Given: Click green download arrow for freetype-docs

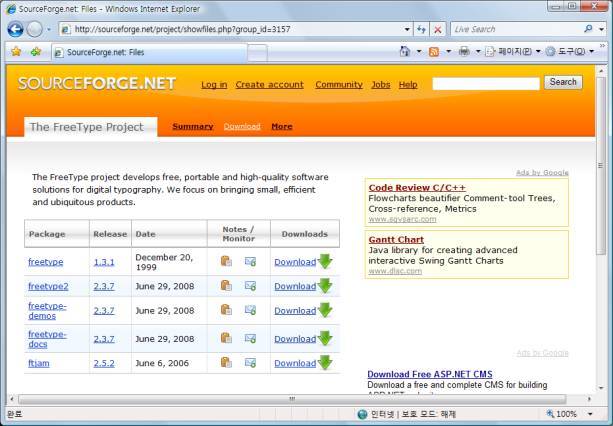Looking at the screenshot, I should (325, 338).
